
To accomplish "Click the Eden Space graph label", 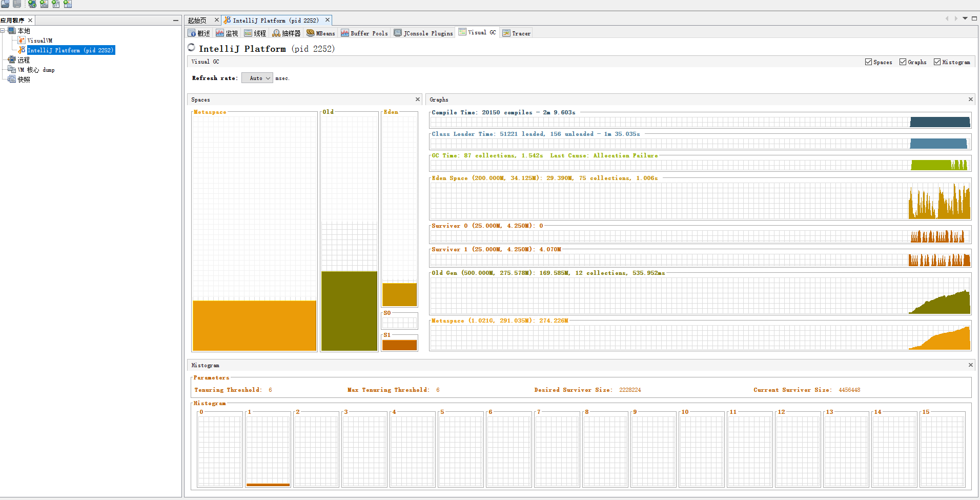I will pos(544,178).
